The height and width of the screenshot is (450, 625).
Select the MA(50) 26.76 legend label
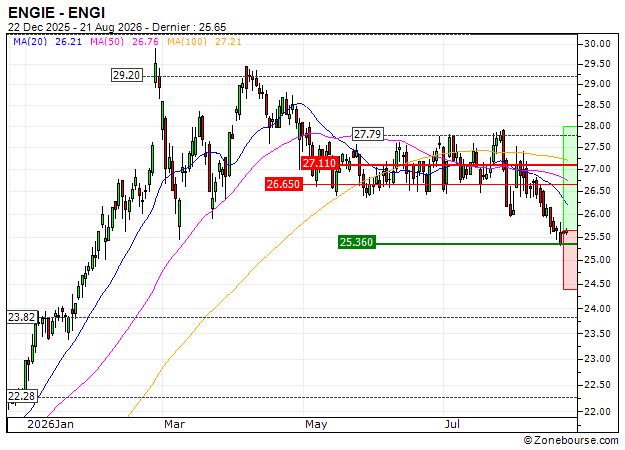coord(124,41)
